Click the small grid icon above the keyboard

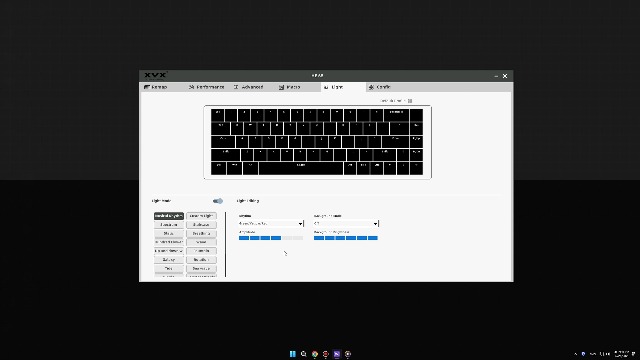[x=410, y=101]
